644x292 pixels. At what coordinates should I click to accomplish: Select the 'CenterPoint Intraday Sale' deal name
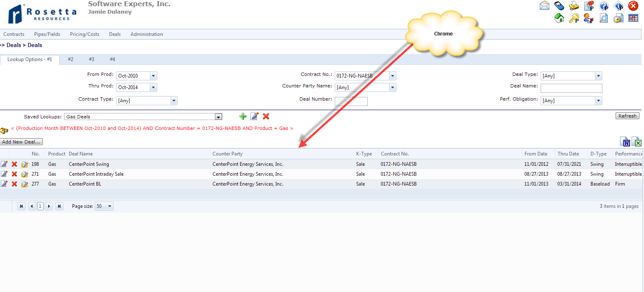tap(96, 174)
